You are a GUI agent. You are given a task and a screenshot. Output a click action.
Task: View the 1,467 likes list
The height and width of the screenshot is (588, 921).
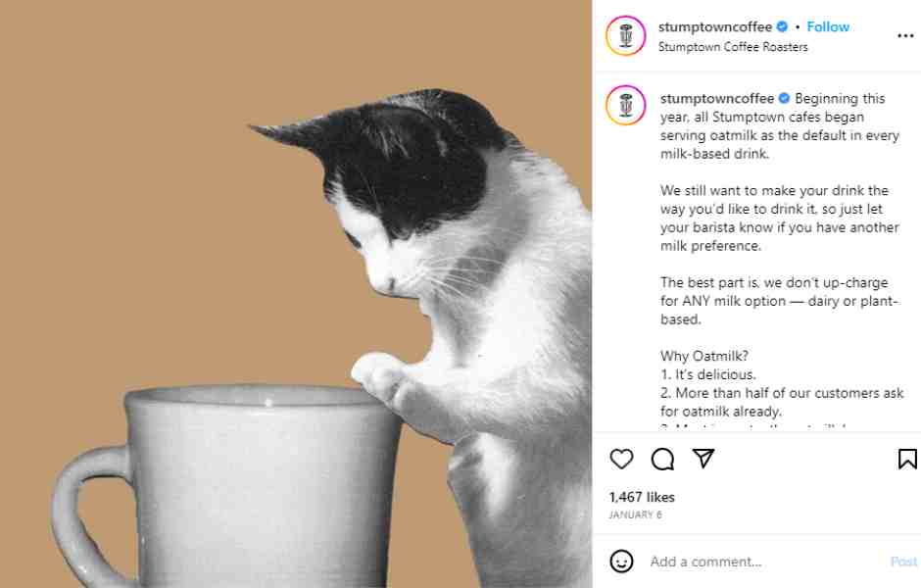642,497
